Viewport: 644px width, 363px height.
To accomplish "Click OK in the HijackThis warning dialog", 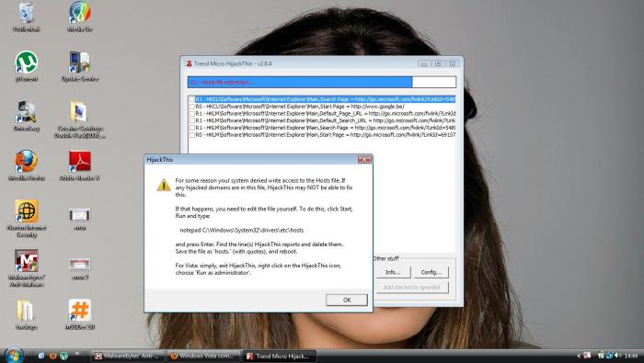I will [347, 300].
